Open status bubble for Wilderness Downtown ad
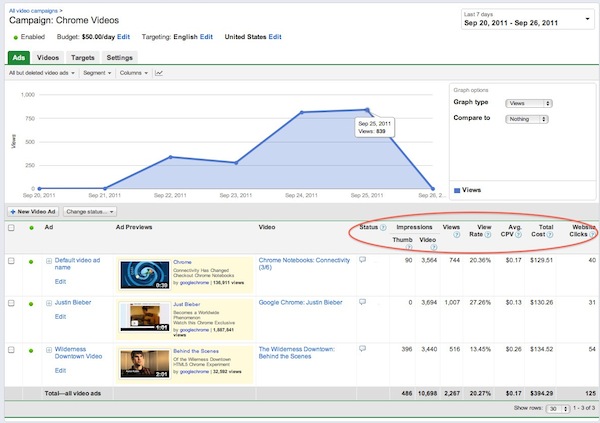The image size is (600, 423). click(x=362, y=349)
